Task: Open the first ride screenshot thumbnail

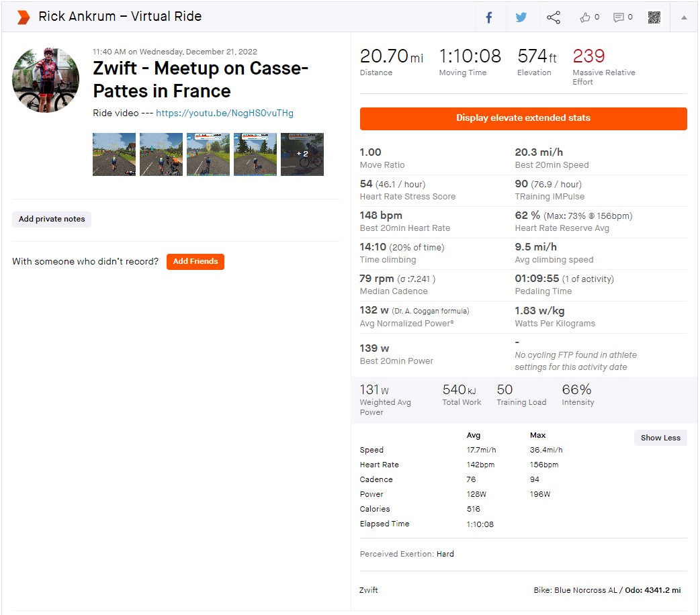Action: [x=114, y=154]
